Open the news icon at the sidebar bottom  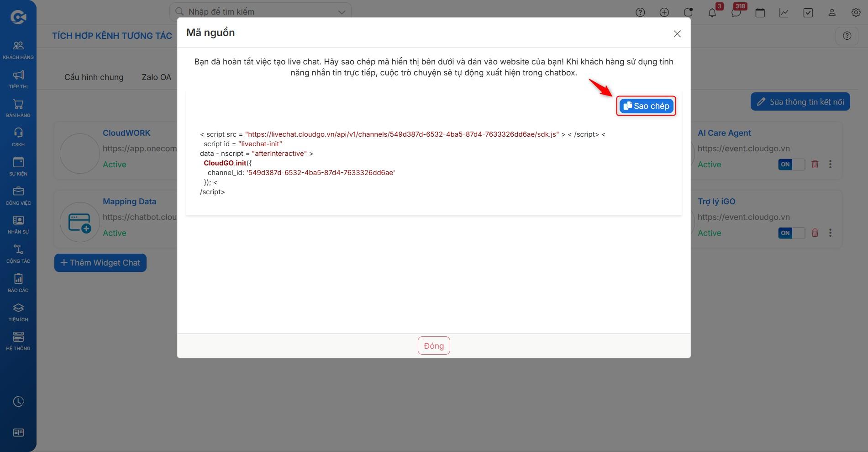tap(18, 432)
